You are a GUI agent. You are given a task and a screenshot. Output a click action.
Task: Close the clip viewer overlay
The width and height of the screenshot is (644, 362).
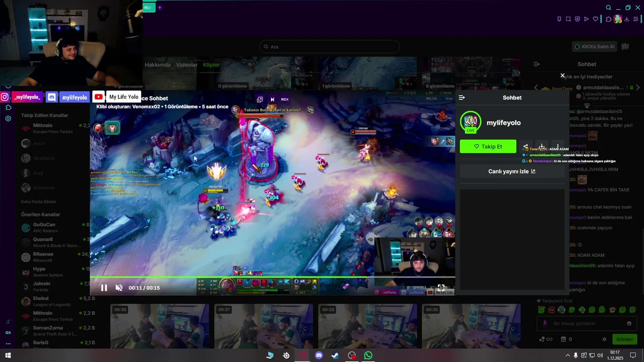point(562,75)
